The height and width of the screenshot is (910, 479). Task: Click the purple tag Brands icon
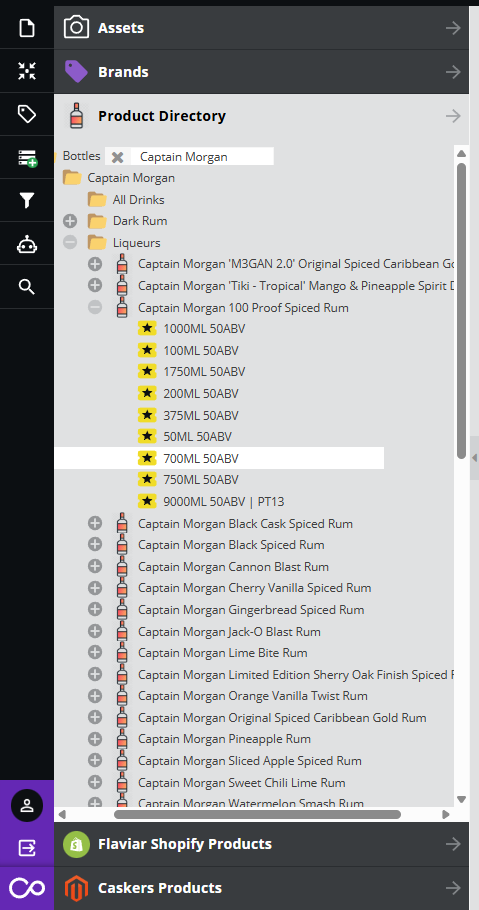pos(76,71)
